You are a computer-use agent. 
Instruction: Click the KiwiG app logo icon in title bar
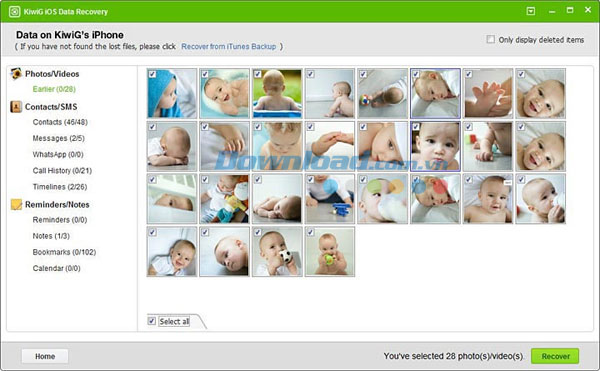15,11
